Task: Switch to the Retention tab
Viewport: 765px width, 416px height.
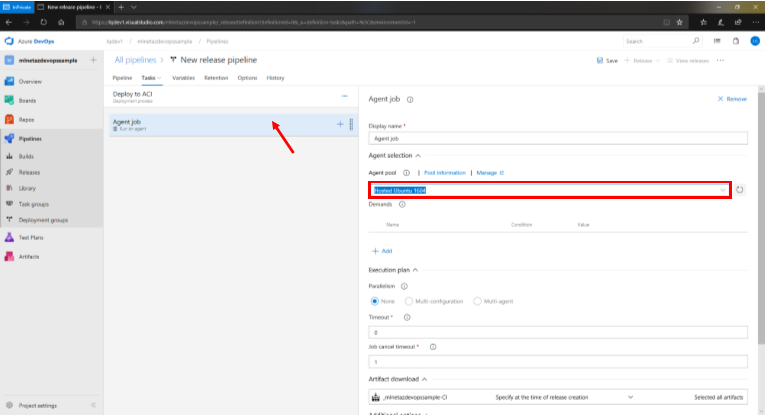Action: tap(215, 77)
